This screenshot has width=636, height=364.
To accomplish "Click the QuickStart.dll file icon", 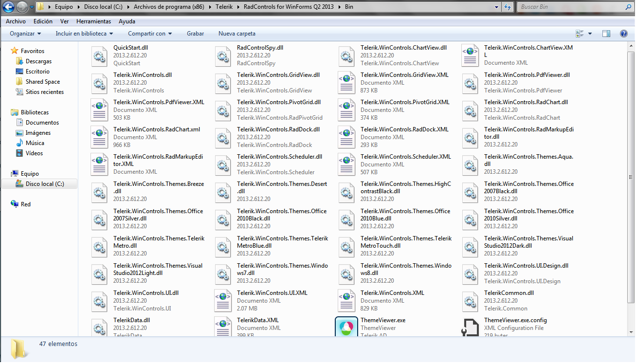I will pyautogui.click(x=99, y=55).
